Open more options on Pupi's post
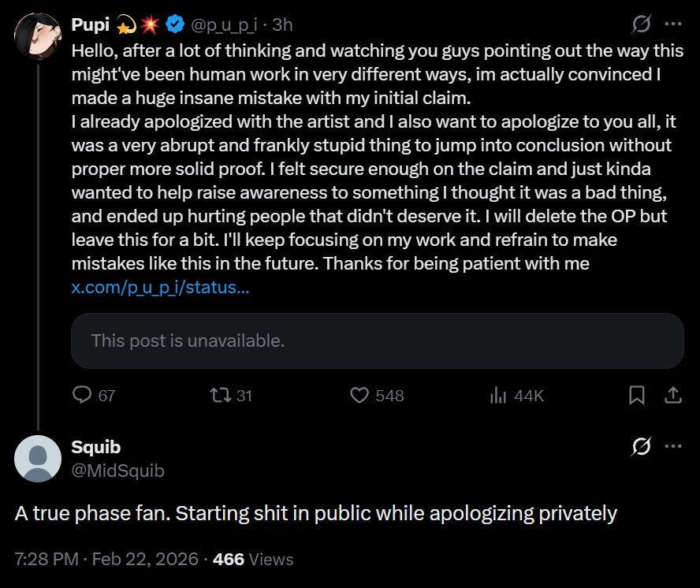Image resolution: width=700 pixels, height=588 pixels. coord(672,24)
